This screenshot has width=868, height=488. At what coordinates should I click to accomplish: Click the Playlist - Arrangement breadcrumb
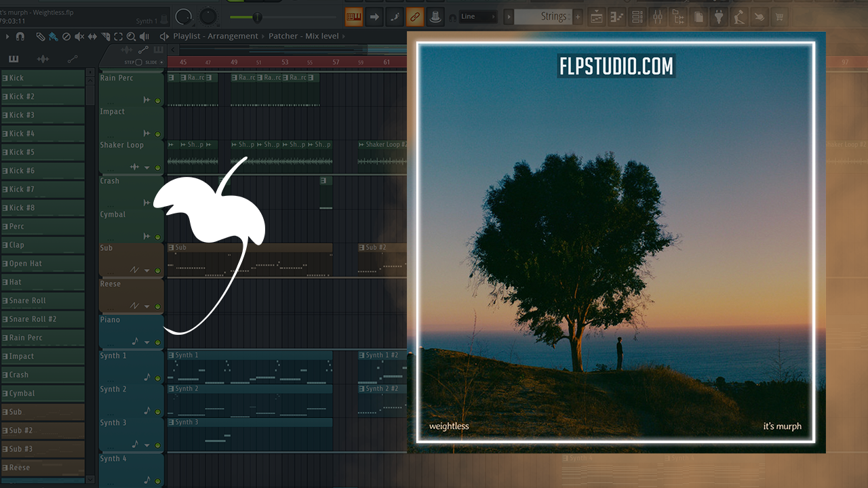pyautogui.click(x=215, y=36)
